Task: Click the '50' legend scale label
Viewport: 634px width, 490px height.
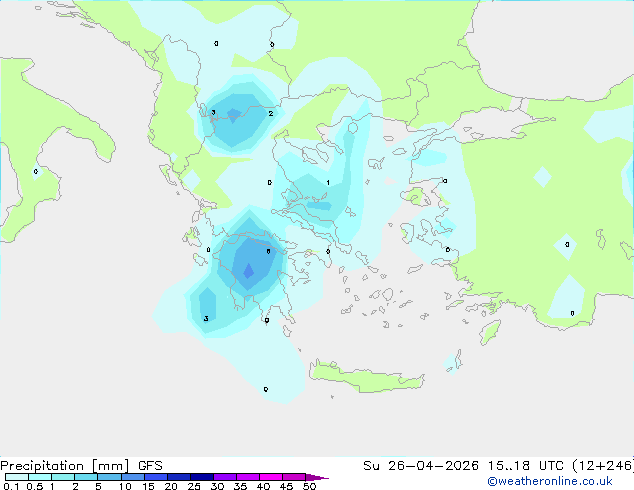Action: (x=309, y=486)
